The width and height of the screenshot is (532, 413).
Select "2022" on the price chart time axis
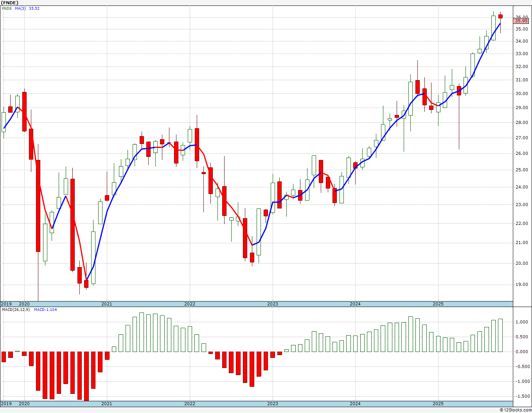pyautogui.click(x=190, y=304)
